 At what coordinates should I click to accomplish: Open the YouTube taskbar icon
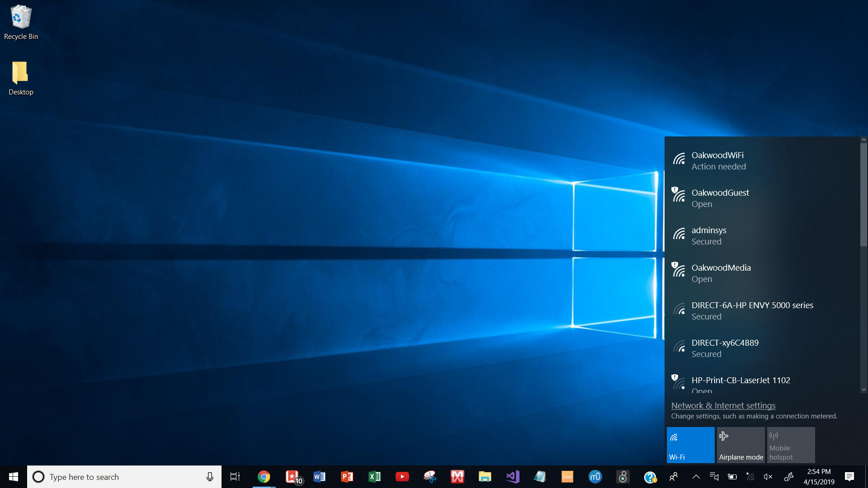(x=402, y=477)
